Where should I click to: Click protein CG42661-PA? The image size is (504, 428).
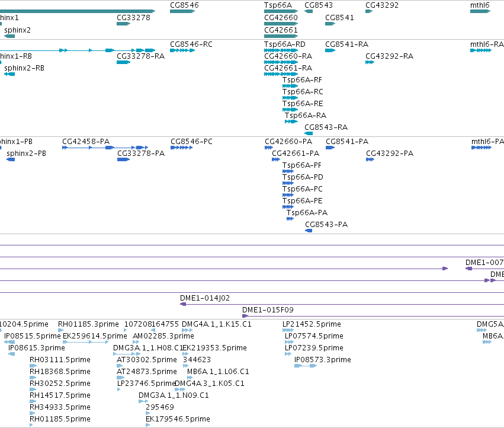point(276,159)
